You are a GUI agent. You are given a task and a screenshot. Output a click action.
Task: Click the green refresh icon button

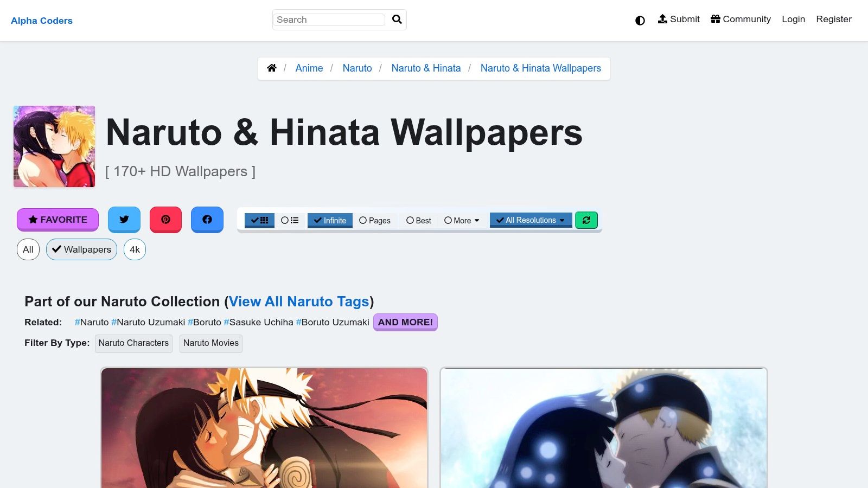tap(586, 220)
